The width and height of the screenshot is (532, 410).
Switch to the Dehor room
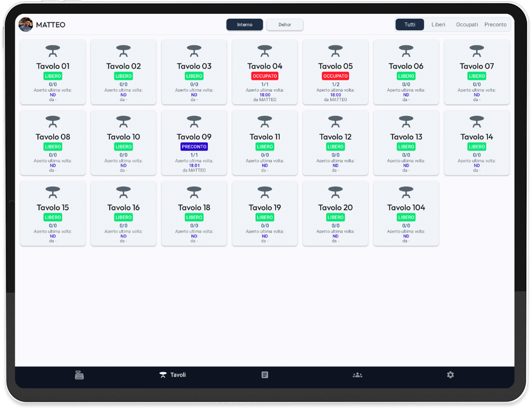(285, 24)
